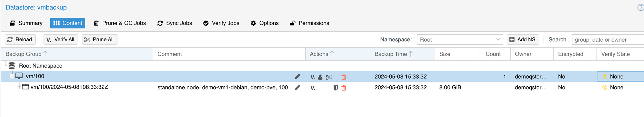Viewport: 644px width, 117px height.
Task: Click the Verify All button
Action: (61, 39)
